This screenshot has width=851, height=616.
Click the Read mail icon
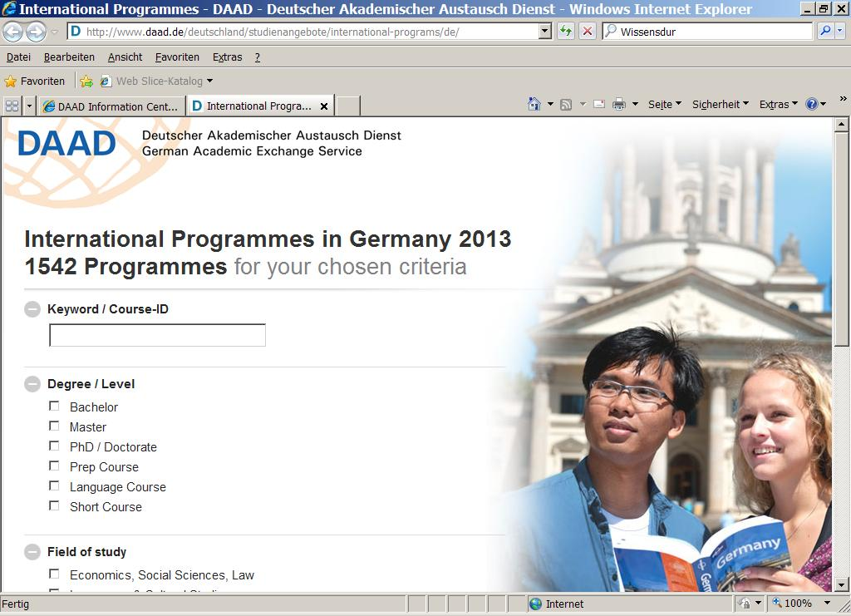click(599, 104)
